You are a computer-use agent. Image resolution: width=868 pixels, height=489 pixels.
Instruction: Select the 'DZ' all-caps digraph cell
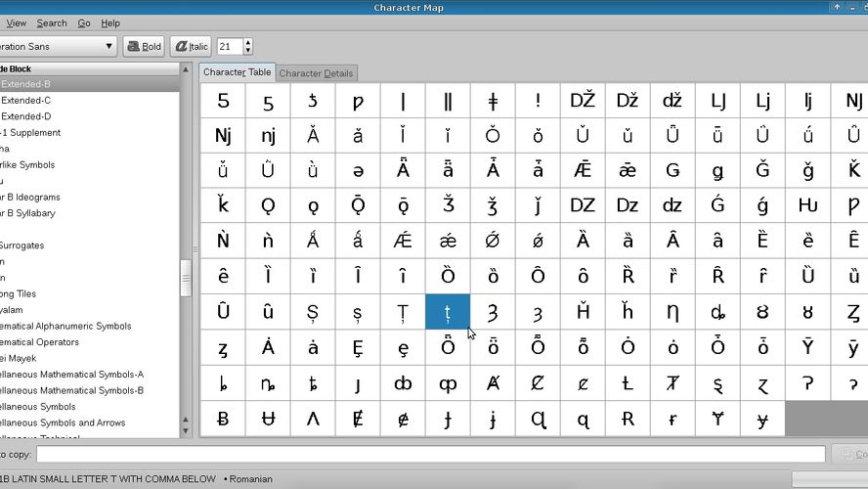tap(583, 206)
